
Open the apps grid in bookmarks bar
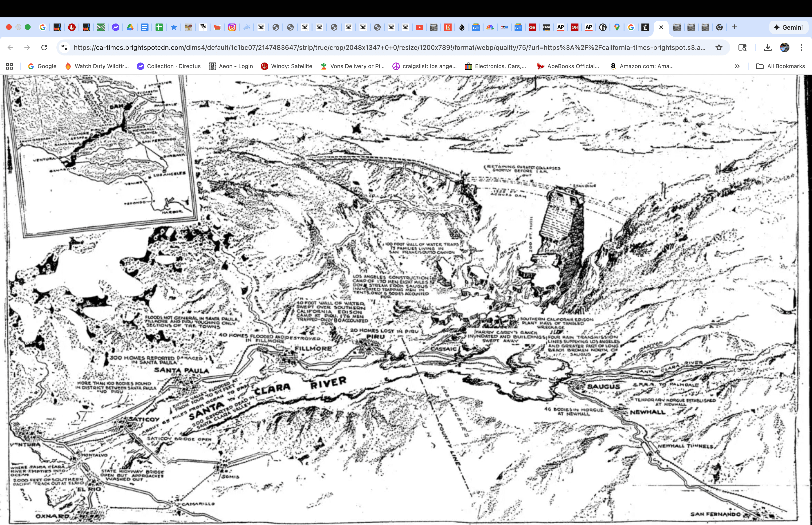(9, 66)
